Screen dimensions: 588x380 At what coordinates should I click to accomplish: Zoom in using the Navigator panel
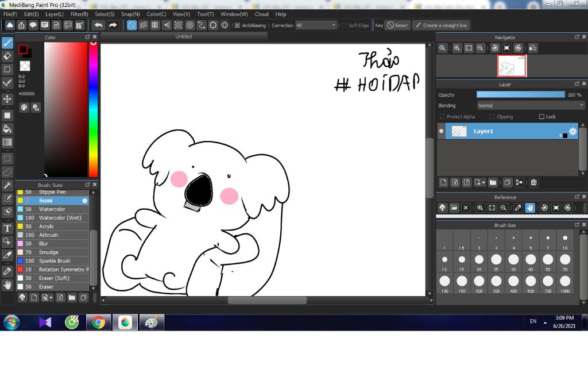pos(457,48)
